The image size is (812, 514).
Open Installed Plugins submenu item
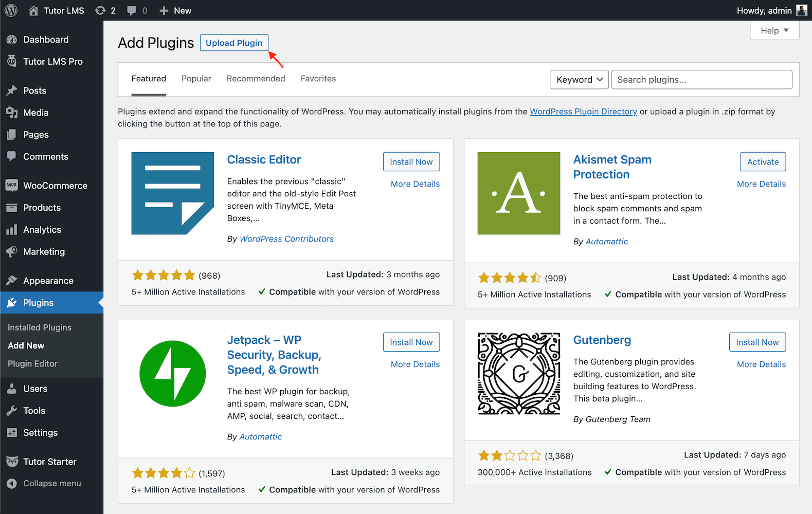[40, 327]
